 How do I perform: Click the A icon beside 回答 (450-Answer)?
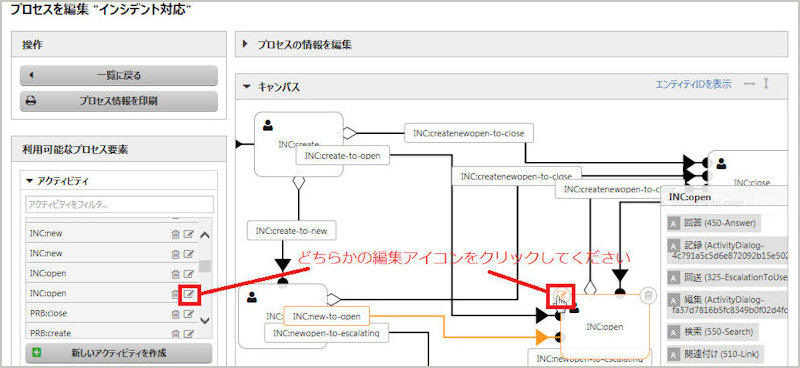[x=673, y=223]
